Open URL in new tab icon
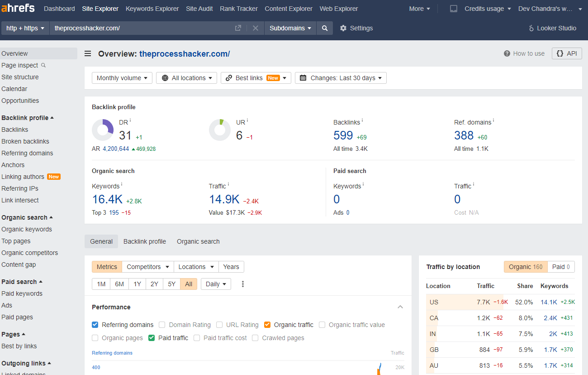 (238, 28)
